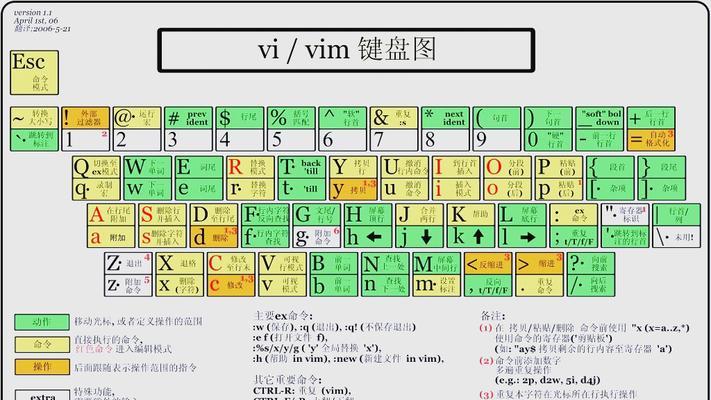Click the yellow 命令 legend swatch
This screenshot has height=400, width=711.
click(x=42, y=344)
